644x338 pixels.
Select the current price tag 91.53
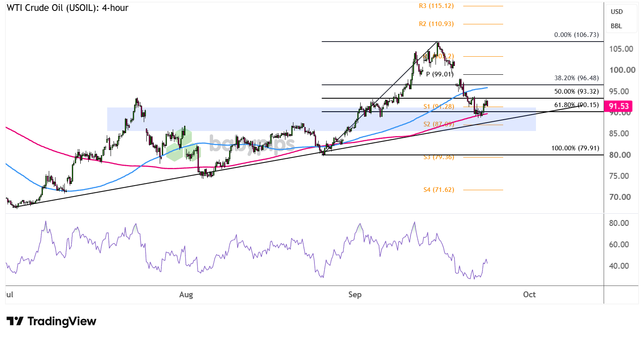619,107
